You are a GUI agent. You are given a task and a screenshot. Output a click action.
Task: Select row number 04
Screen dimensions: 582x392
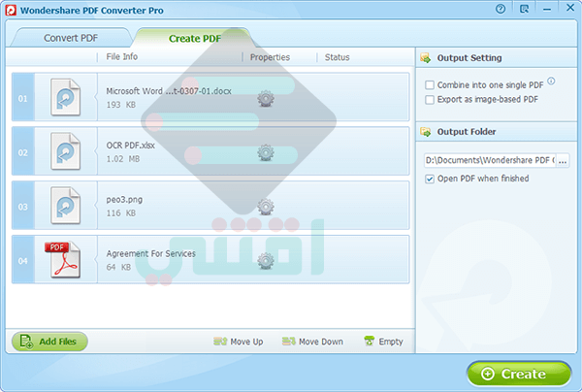[x=23, y=261]
